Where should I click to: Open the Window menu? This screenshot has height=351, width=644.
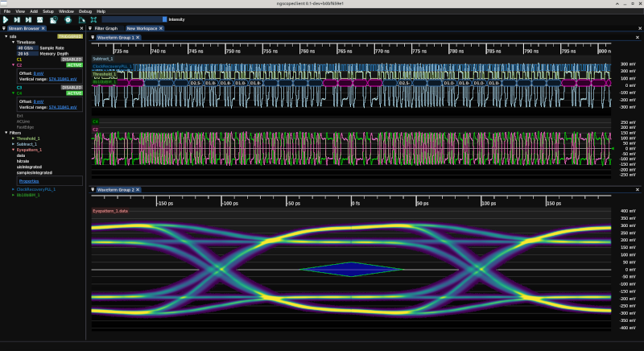pyautogui.click(x=66, y=11)
